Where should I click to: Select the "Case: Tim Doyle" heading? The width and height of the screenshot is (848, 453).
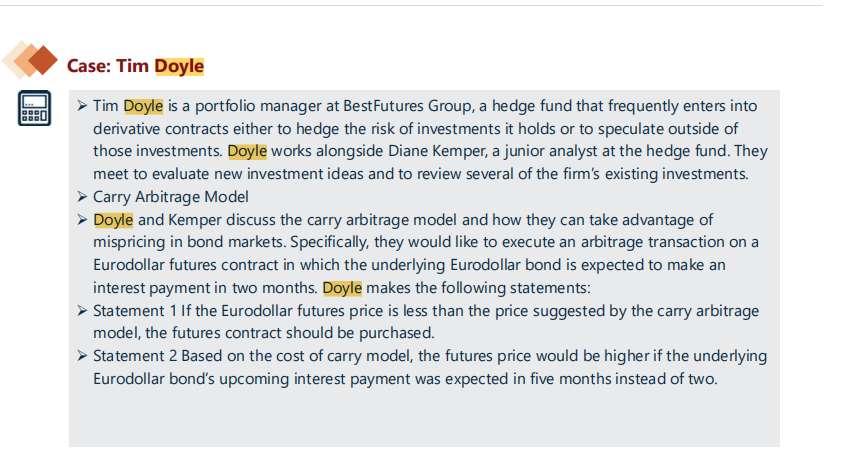[x=135, y=67]
